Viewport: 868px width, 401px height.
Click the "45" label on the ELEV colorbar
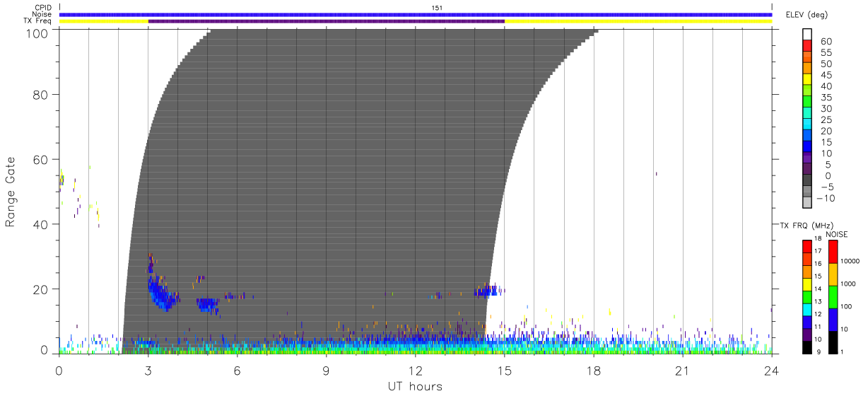826,75
